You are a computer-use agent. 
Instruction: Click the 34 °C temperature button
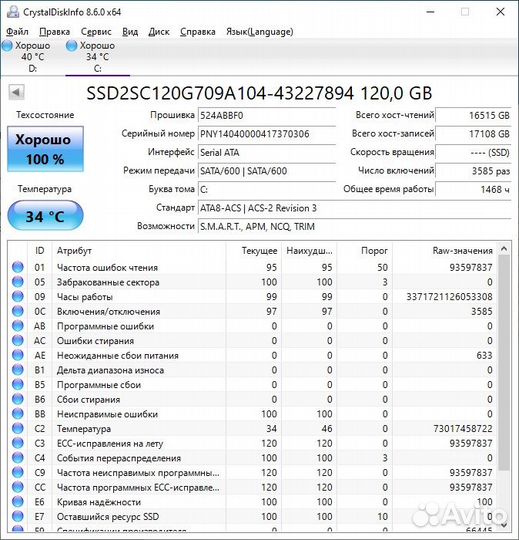click(x=45, y=216)
